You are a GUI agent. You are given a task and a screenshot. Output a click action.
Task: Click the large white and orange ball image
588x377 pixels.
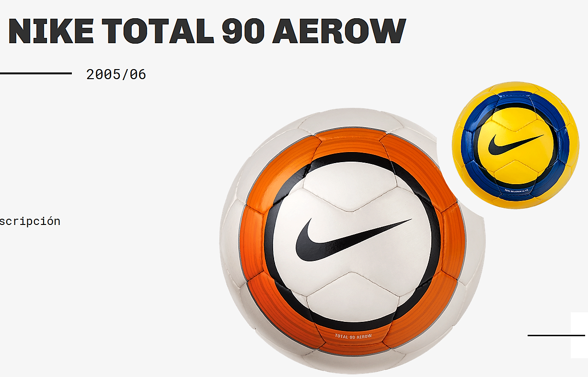point(352,241)
